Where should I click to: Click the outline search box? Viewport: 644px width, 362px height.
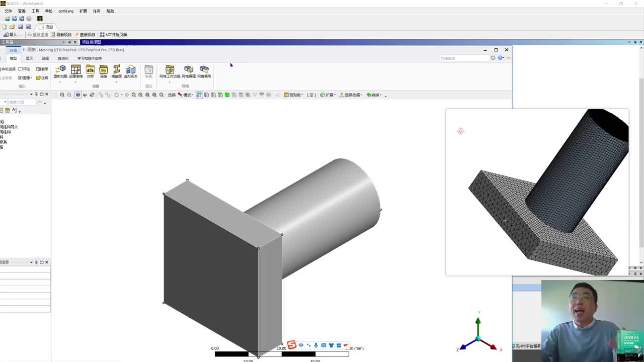[x=22, y=102]
